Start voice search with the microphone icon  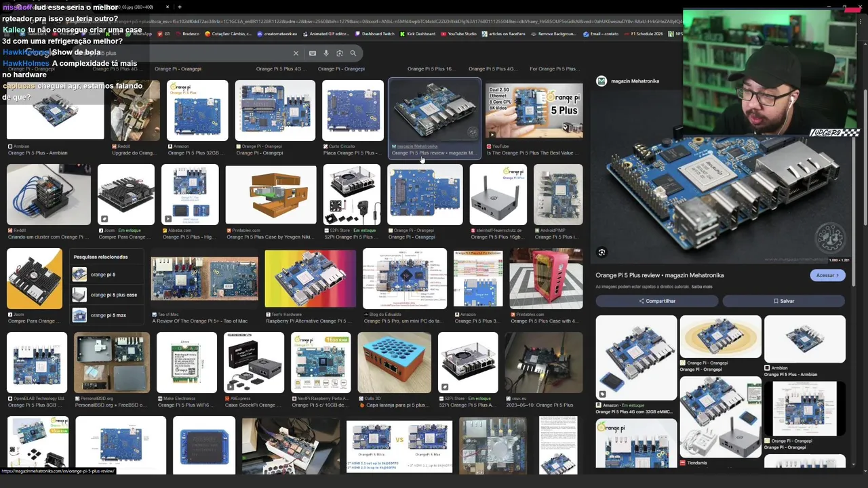pyautogui.click(x=326, y=53)
